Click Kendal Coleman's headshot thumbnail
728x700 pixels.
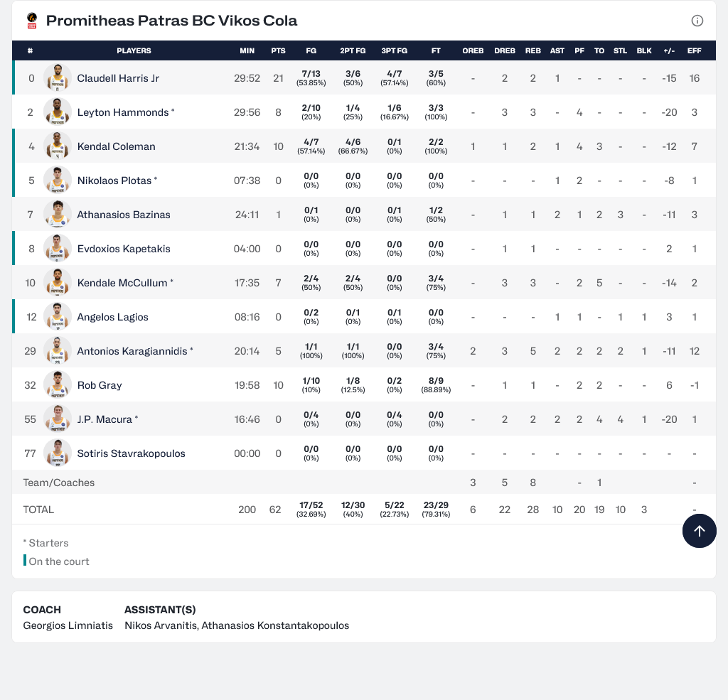(57, 146)
